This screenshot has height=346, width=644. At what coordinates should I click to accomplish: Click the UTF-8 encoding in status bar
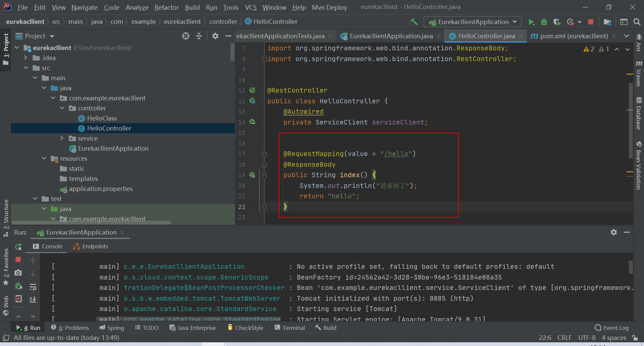pyautogui.click(x=587, y=338)
